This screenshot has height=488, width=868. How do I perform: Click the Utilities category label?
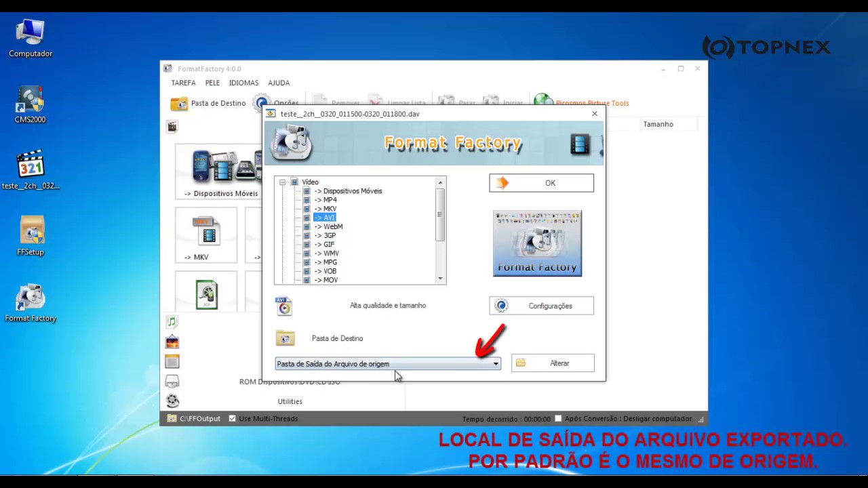(290, 401)
